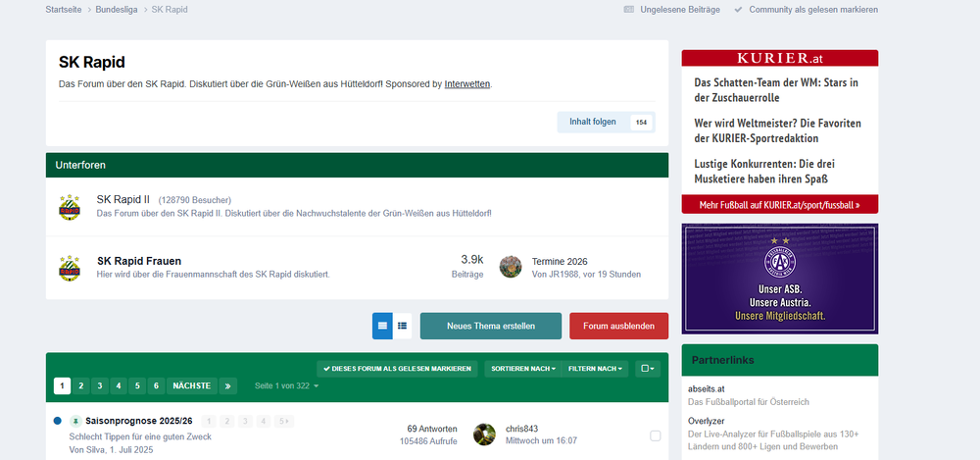
Task: Open the Mittwoch um 16:07 last post link
Action: coord(541,440)
